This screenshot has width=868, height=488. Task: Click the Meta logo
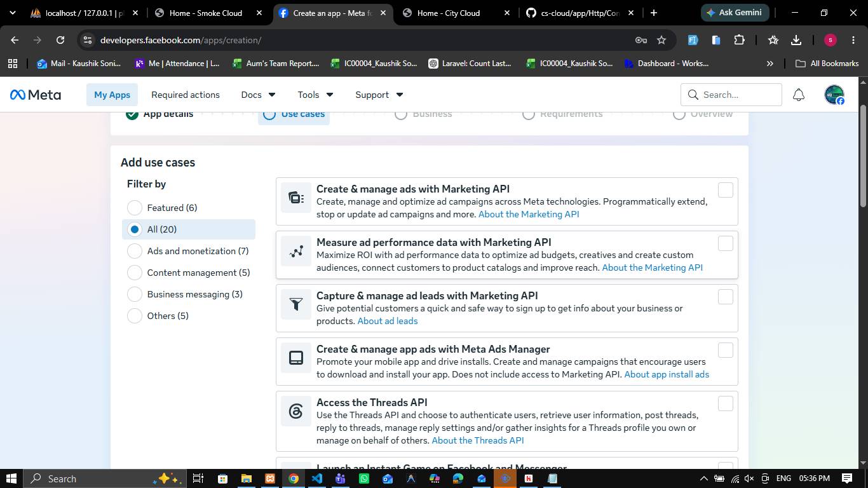36,95
